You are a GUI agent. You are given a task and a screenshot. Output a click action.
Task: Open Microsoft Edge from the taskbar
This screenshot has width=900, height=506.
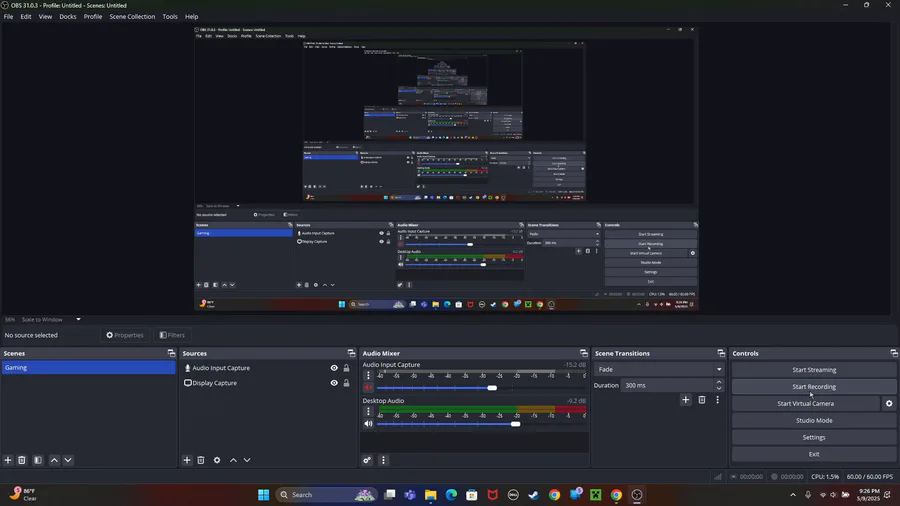pyautogui.click(x=451, y=495)
